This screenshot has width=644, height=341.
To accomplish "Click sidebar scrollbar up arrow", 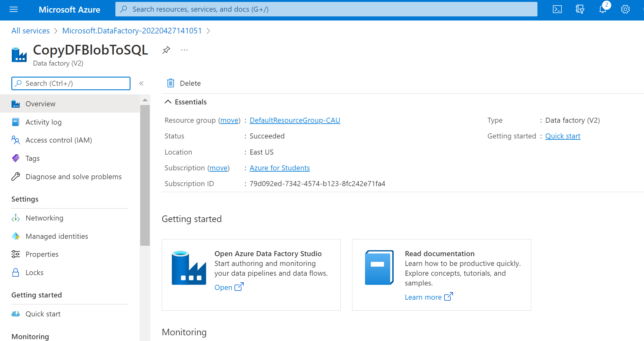I will [145, 100].
